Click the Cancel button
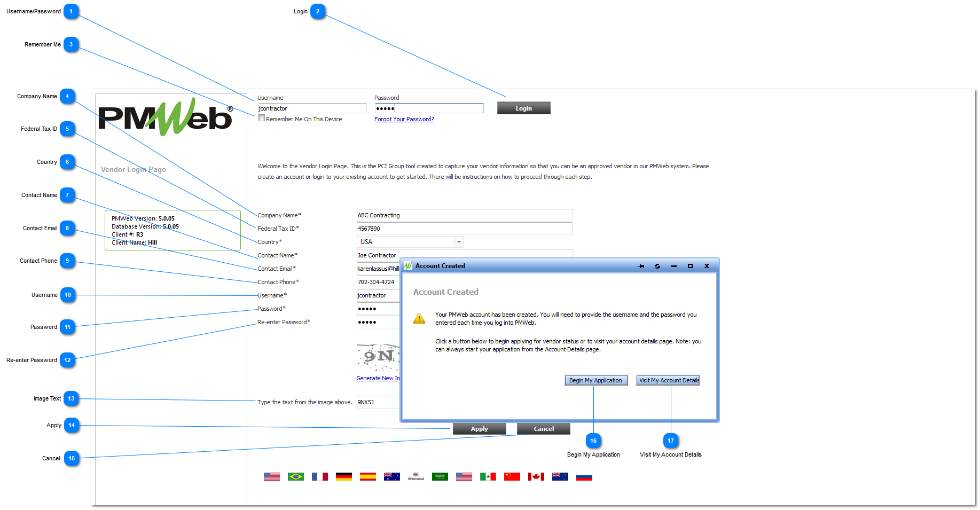Screen dimensions: 980x510 [543, 429]
